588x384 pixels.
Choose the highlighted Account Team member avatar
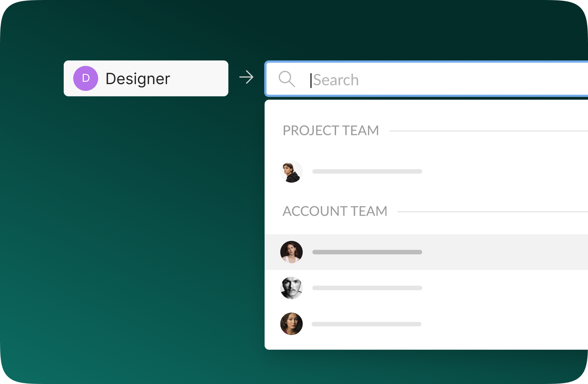(x=292, y=252)
